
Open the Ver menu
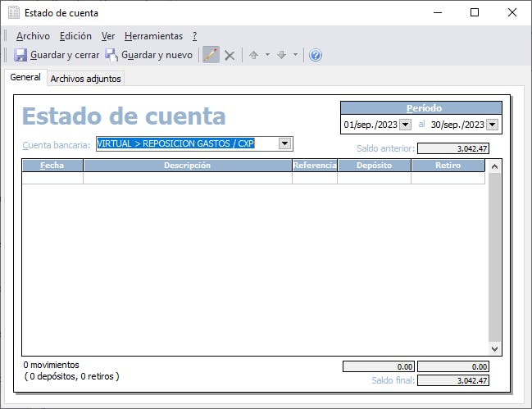108,36
